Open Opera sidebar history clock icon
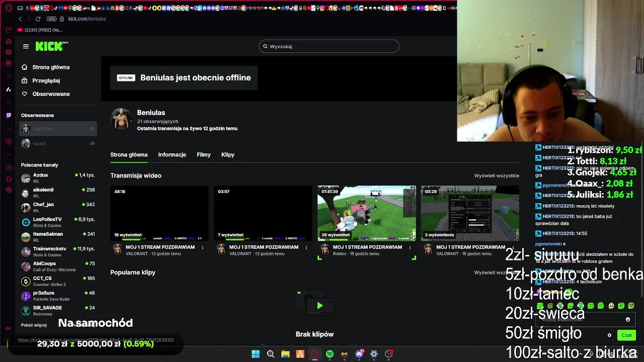The height and width of the screenshot is (362, 644). 8,167
